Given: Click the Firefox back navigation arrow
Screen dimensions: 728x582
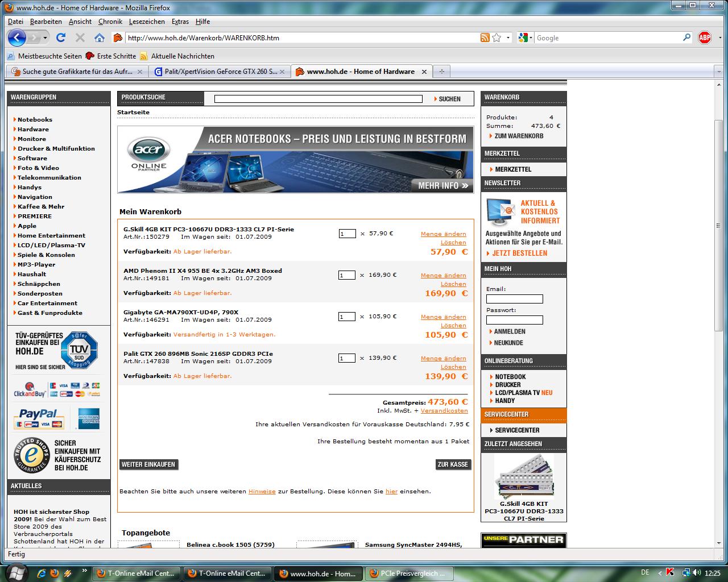Looking at the screenshot, I should (x=17, y=38).
